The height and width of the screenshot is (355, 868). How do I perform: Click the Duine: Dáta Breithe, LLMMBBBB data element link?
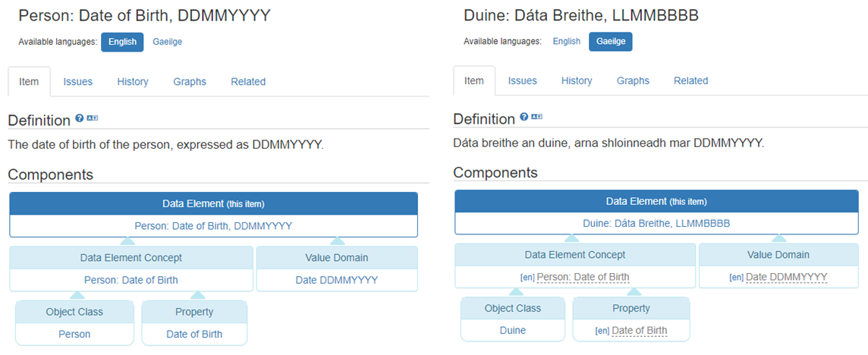(656, 224)
